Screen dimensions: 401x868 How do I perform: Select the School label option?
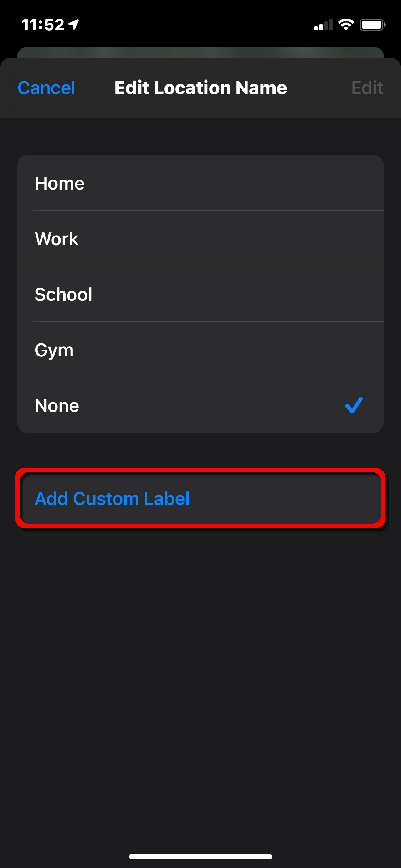click(200, 294)
